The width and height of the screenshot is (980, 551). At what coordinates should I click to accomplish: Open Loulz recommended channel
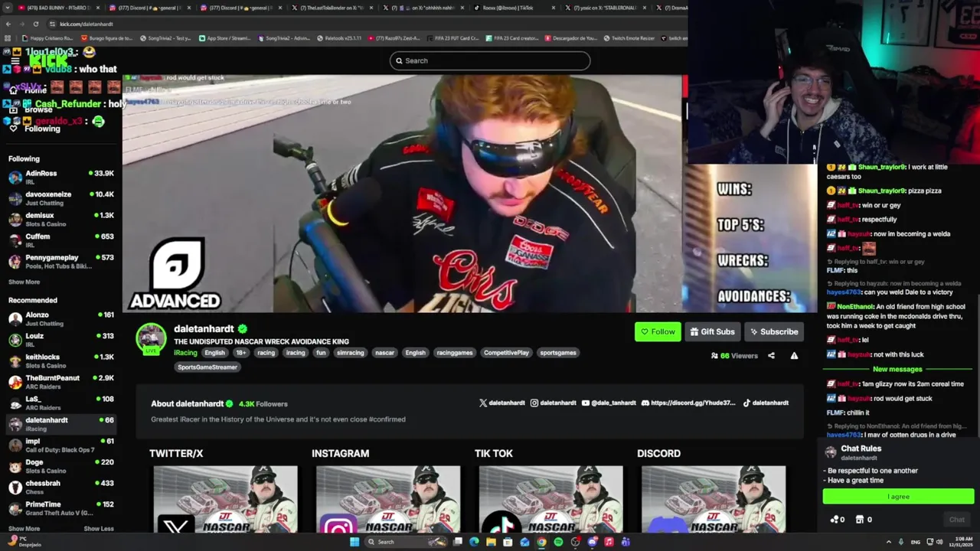(61, 340)
